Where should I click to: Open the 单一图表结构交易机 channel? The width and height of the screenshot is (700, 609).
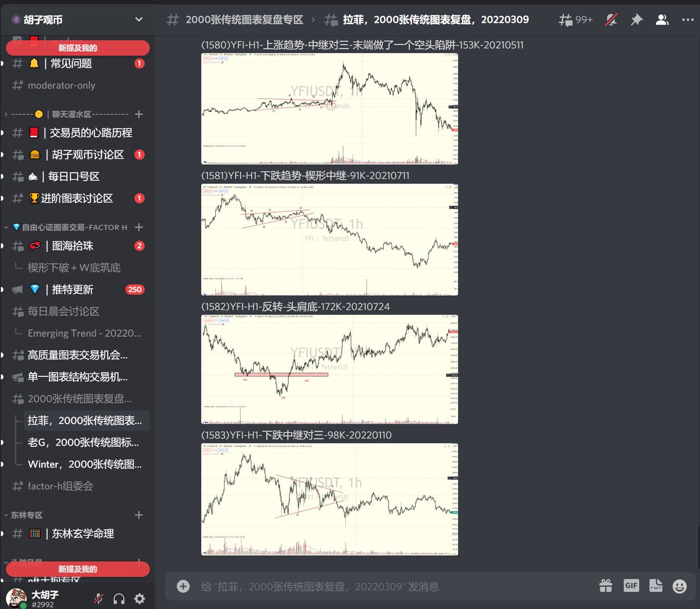click(78, 377)
